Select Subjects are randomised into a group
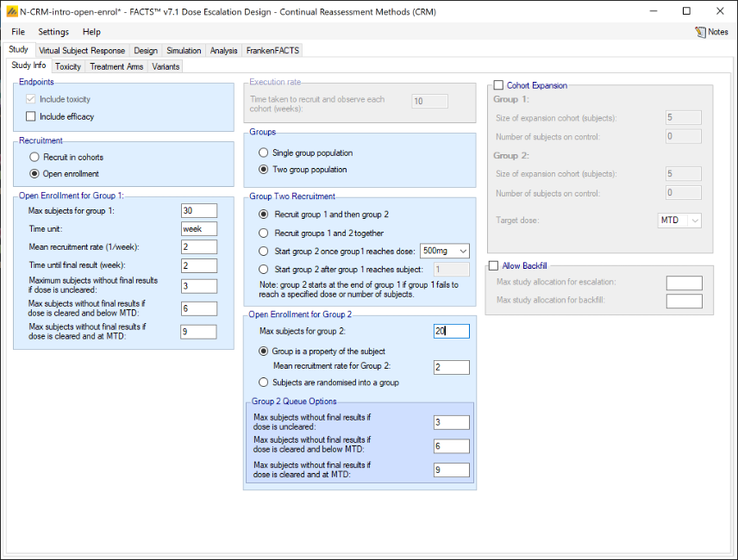This screenshot has width=738, height=560. [264, 383]
